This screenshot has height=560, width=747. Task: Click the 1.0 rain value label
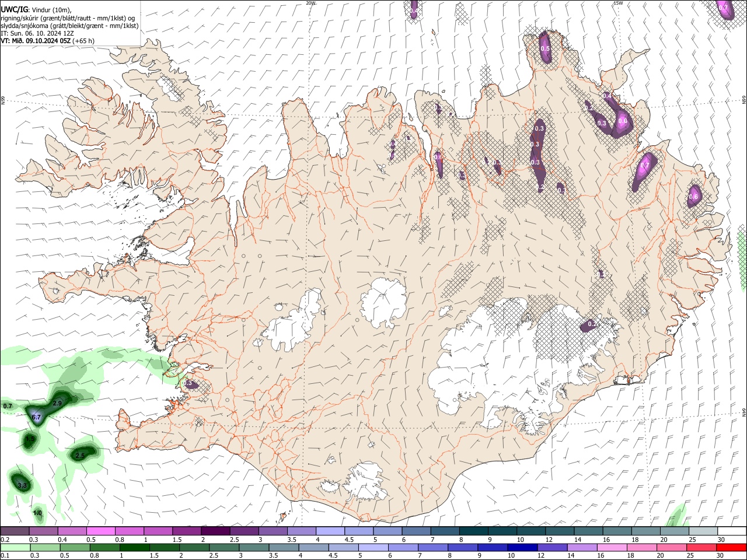click(x=37, y=513)
